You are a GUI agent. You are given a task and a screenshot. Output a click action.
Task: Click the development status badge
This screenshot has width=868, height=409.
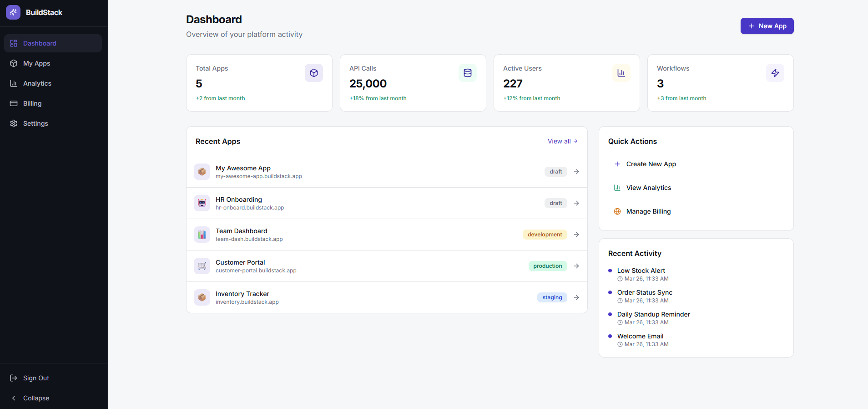(x=545, y=235)
